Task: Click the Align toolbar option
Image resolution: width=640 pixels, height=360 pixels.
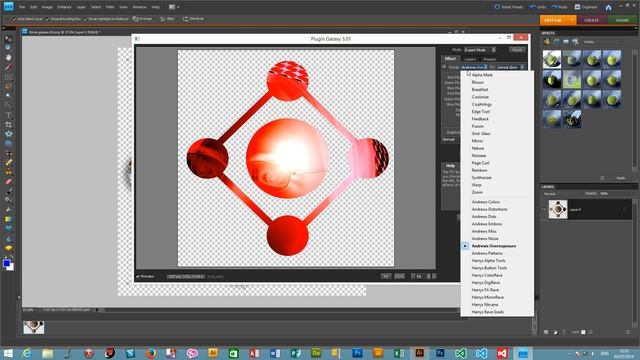Action: click(x=167, y=19)
